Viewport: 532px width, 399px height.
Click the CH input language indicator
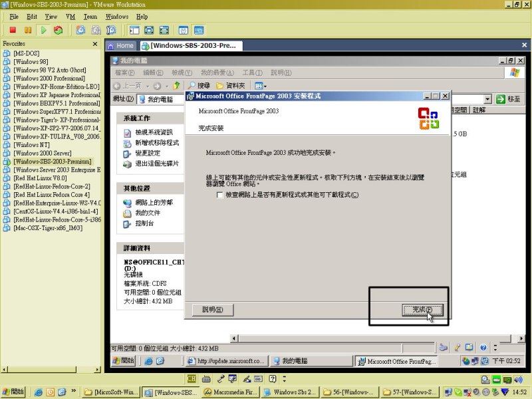click(192, 378)
